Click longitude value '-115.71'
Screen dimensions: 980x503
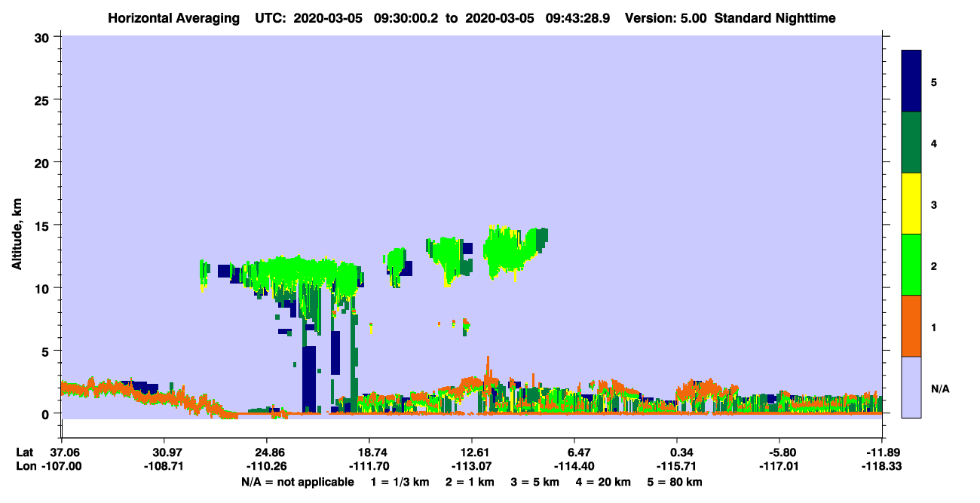pos(677,466)
